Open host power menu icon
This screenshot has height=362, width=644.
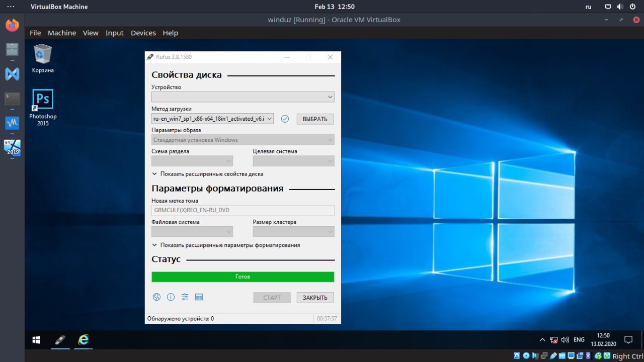click(x=632, y=7)
